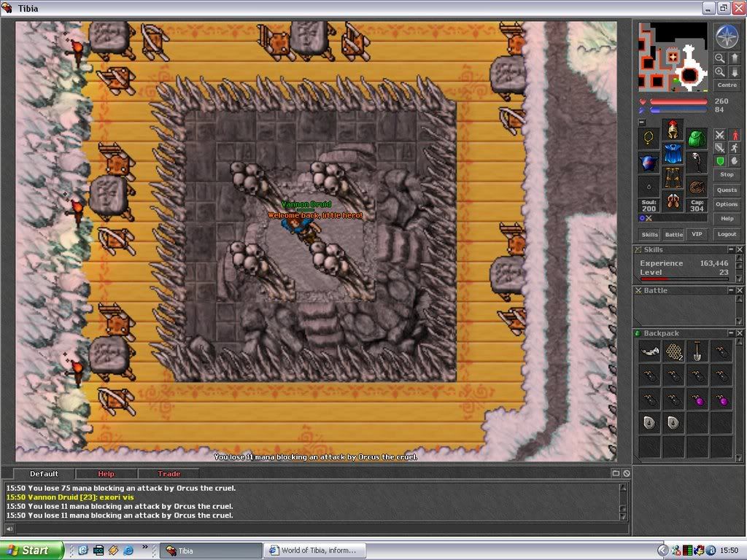
Task: Click the red level progress bar
Action: coord(684,279)
